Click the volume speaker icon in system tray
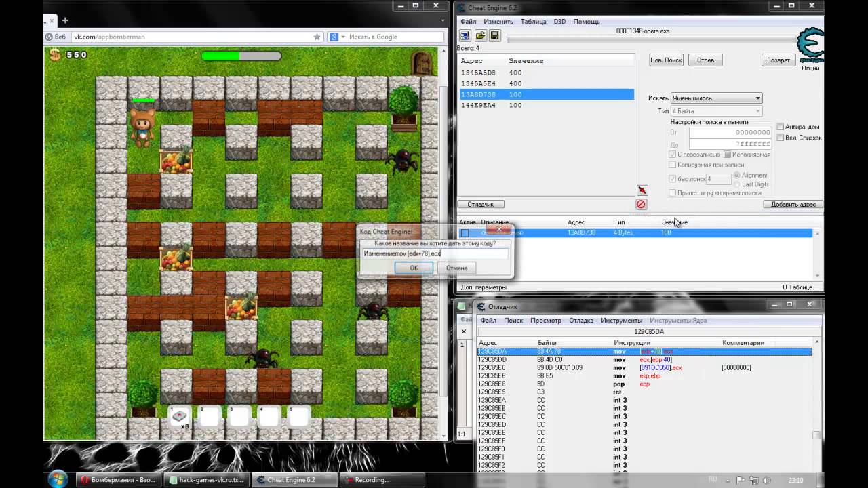The height and width of the screenshot is (488, 868). pos(766,480)
